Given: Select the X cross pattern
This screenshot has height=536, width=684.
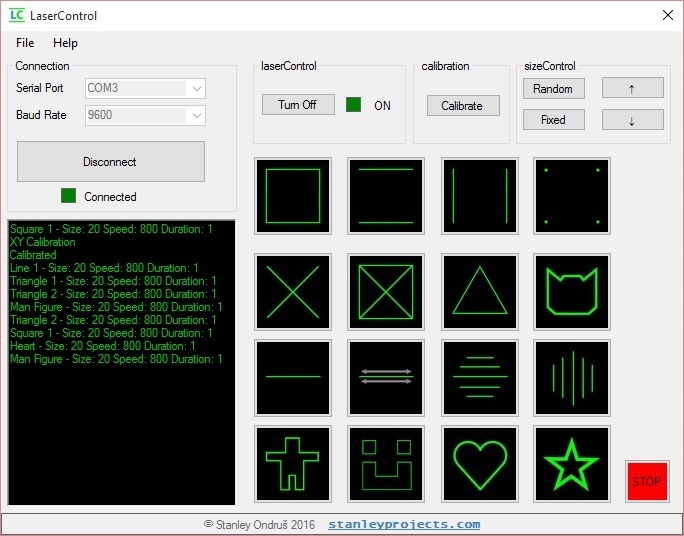Looking at the screenshot, I should click(293, 292).
